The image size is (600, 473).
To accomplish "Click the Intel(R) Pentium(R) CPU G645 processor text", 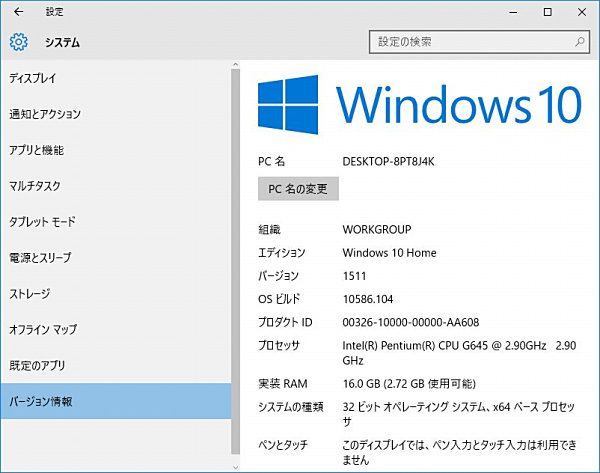I will (459, 353).
